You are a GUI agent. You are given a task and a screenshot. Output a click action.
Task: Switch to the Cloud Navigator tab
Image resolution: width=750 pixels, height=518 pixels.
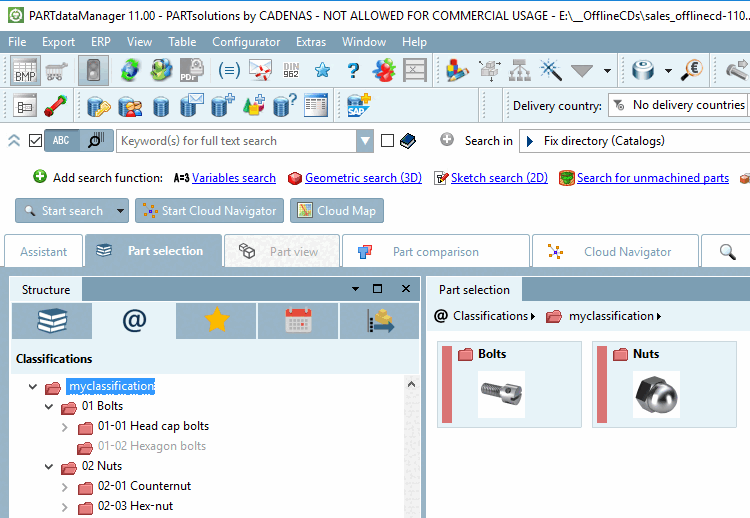(615, 252)
